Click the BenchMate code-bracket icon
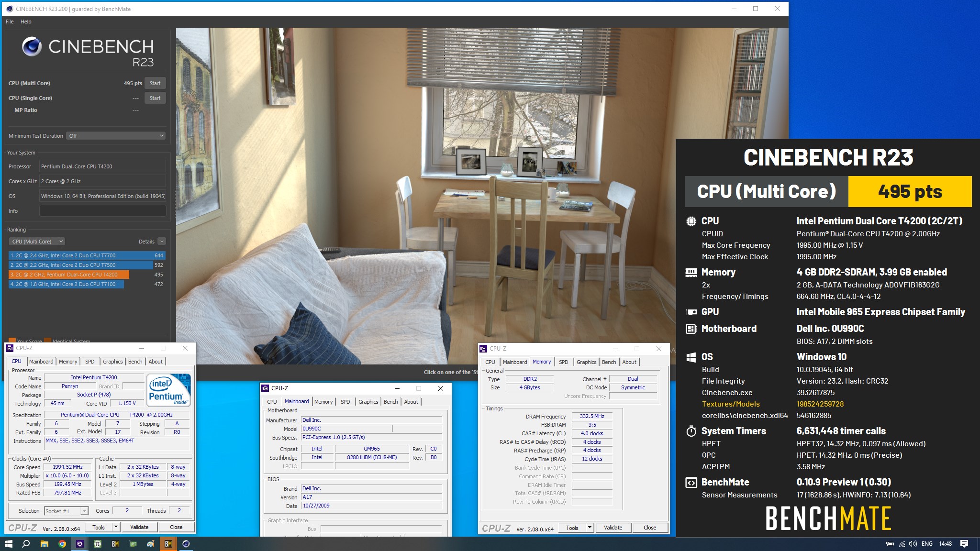This screenshot has height=551, width=980. click(x=691, y=482)
